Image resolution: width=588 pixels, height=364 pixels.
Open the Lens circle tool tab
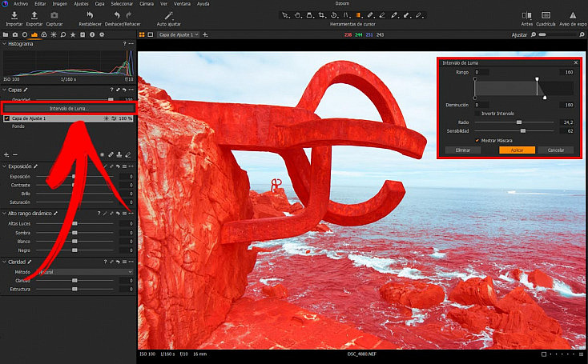pyautogui.click(x=25, y=34)
